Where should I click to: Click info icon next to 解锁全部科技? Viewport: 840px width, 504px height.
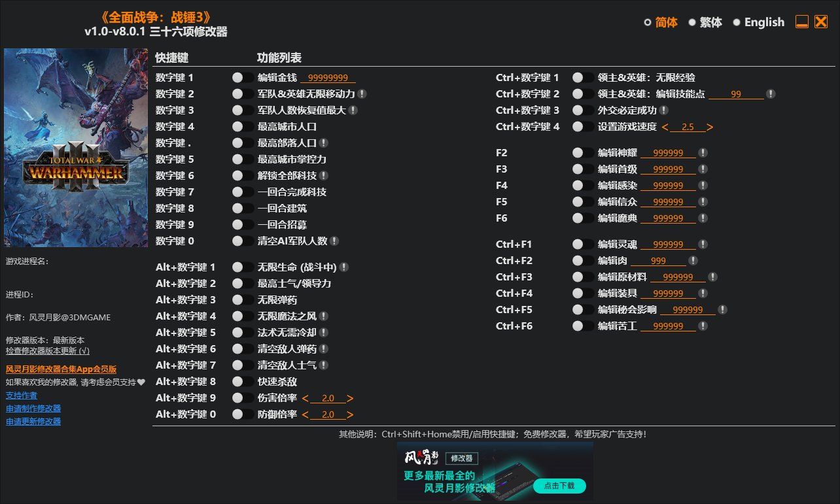pos(323,176)
